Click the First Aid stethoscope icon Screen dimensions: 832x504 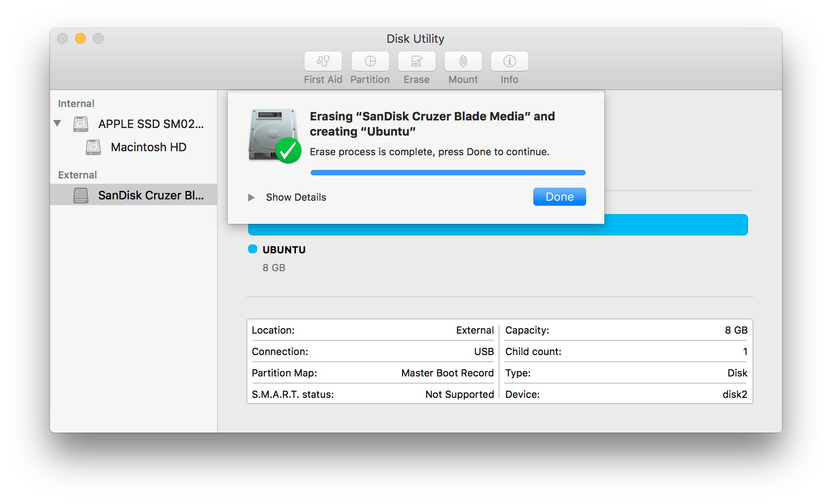pos(323,61)
